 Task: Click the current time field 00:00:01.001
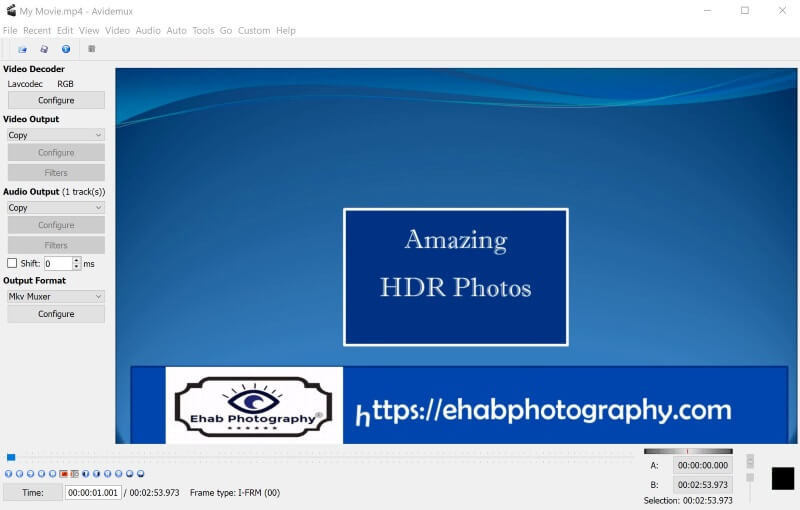tap(93, 493)
